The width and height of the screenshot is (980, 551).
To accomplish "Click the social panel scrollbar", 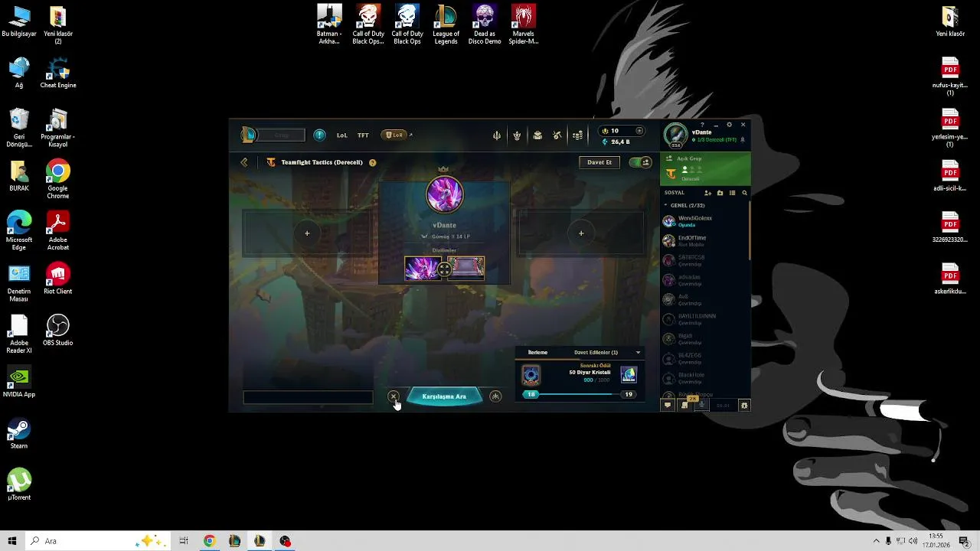I will [750, 230].
